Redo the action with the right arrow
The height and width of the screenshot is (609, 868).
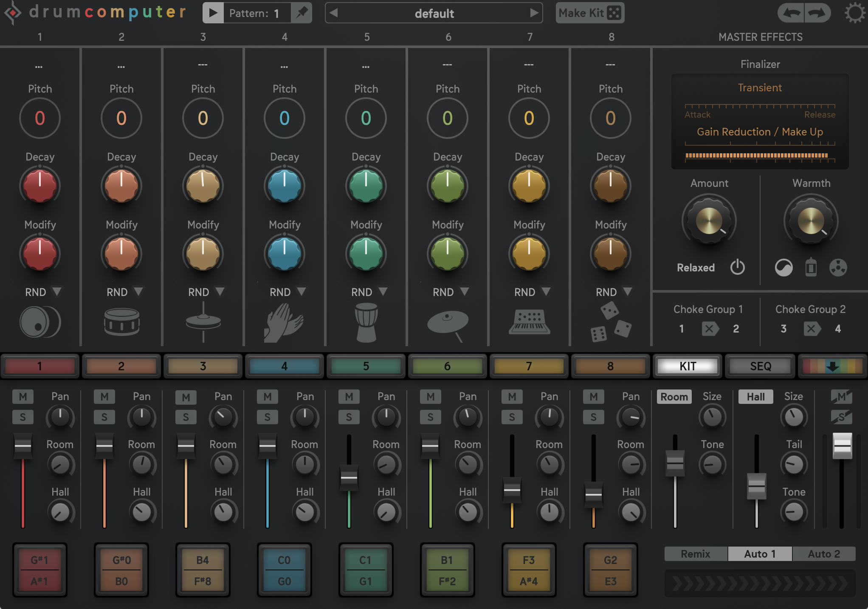817,13
